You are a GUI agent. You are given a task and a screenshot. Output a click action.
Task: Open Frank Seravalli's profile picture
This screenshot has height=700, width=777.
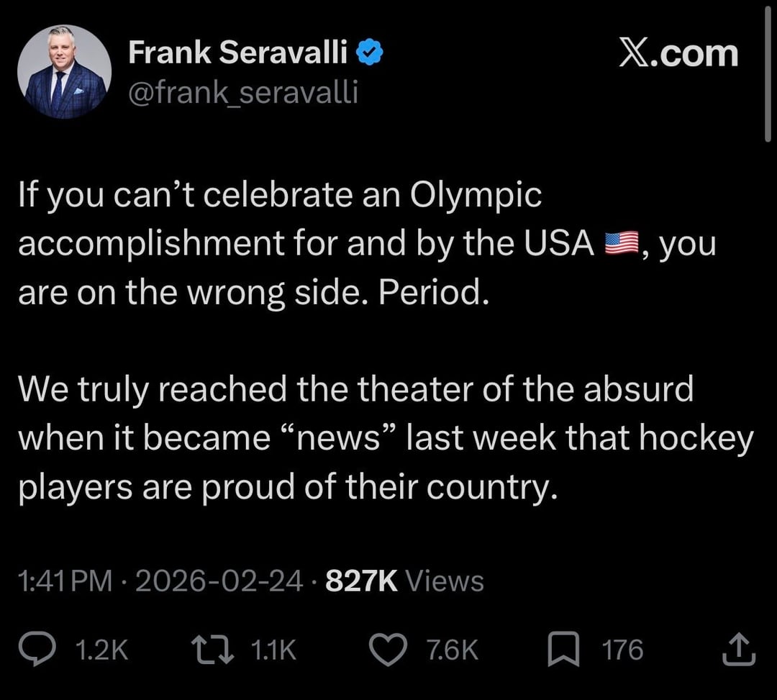point(65,71)
